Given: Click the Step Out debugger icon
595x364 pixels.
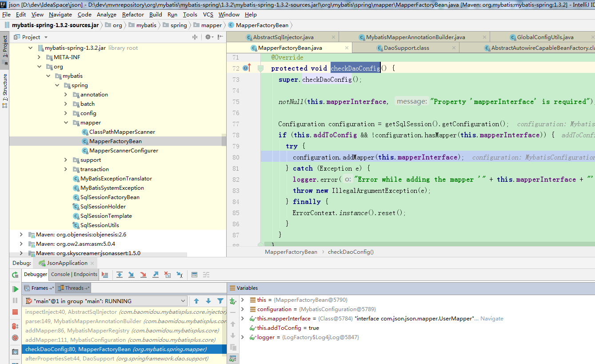Looking at the screenshot, I should click(156, 275).
